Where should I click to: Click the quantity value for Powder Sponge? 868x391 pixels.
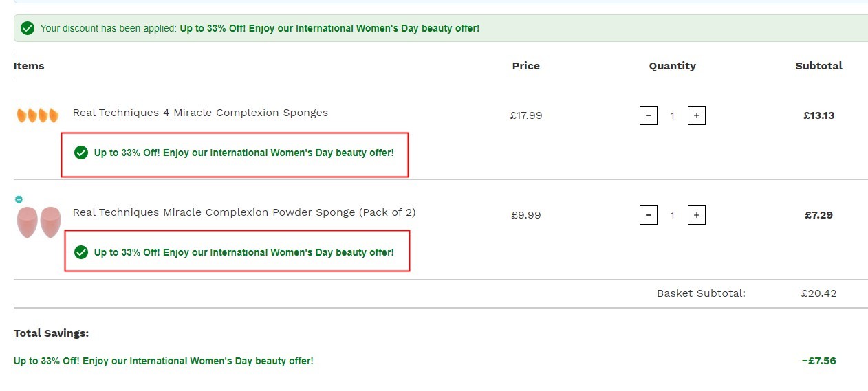coord(672,216)
